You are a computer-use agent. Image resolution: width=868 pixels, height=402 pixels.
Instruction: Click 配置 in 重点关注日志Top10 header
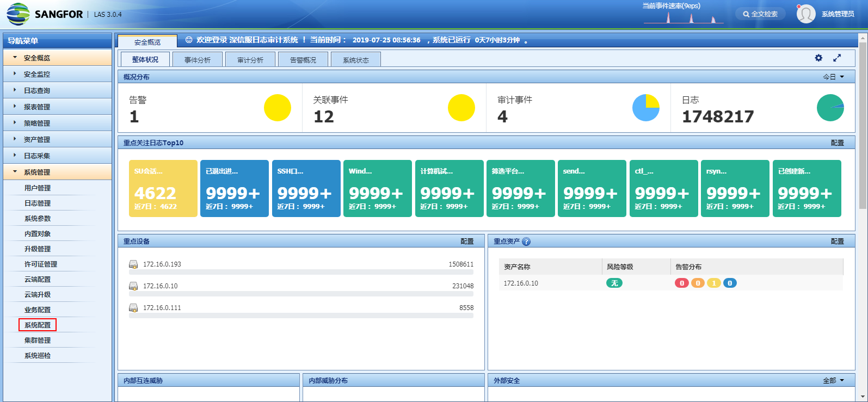tap(838, 143)
